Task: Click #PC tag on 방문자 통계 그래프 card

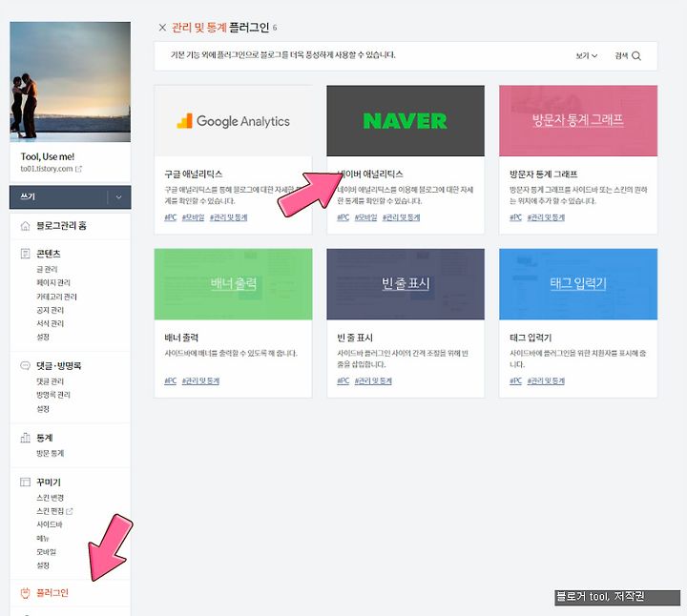Action: point(515,217)
